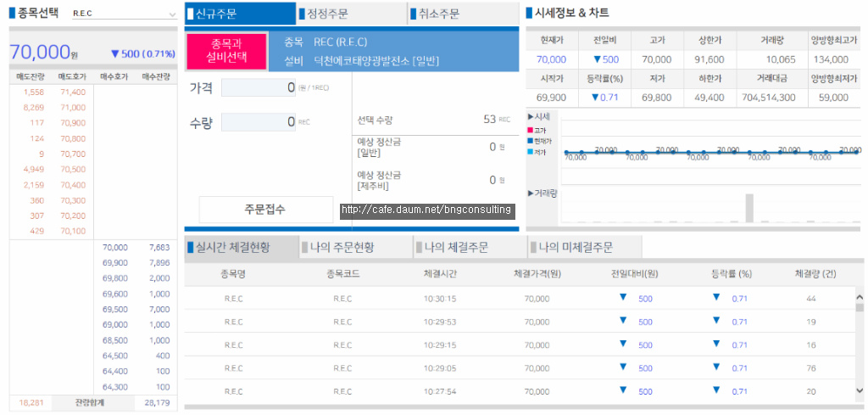The height and width of the screenshot is (415, 868).
Task: Switch to the 취소주문 tab
Action: [463, 14]
